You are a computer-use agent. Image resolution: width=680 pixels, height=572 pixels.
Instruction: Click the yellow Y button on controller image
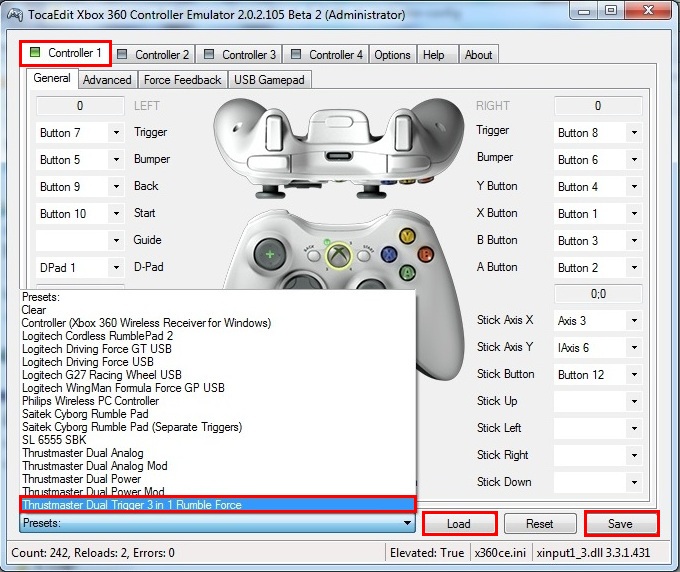[407, 237]
